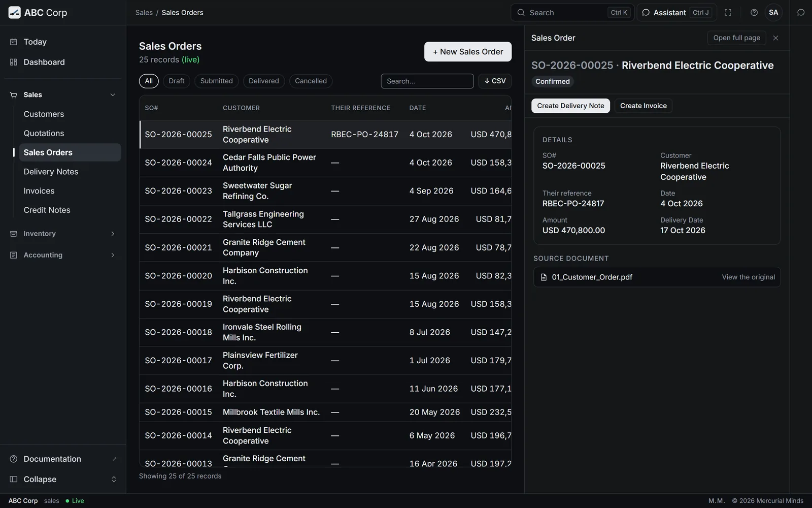Screen dimensions: 812x508
Task: Click the Documentation help icon in sidebar
Action: point(14,459)
